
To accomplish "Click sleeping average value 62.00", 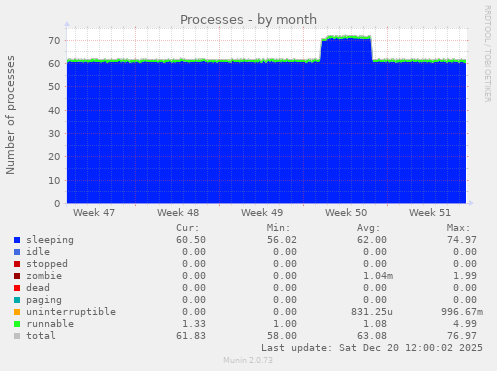I will 372,240.
